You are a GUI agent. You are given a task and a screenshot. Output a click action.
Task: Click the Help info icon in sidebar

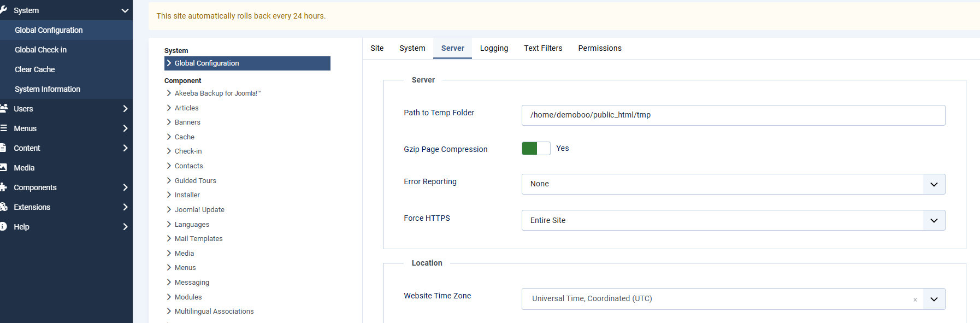pos(3,226)
